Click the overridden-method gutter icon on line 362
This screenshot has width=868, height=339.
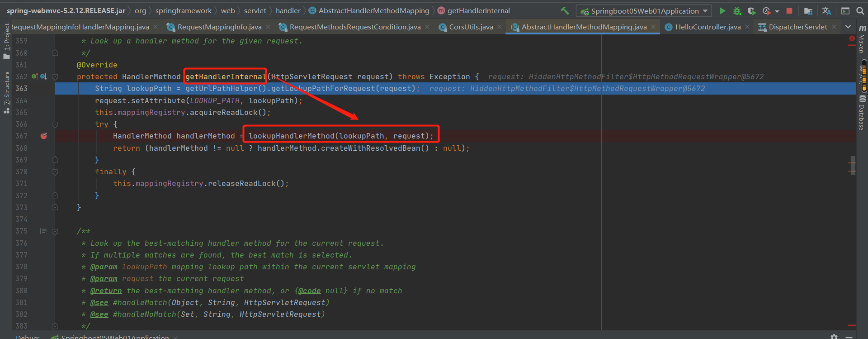click(x=43, y=76)
